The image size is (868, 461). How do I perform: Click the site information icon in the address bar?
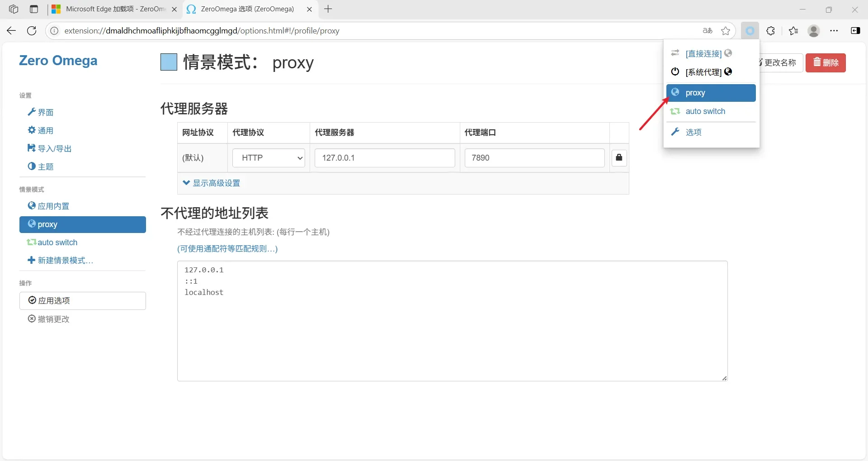54,31
